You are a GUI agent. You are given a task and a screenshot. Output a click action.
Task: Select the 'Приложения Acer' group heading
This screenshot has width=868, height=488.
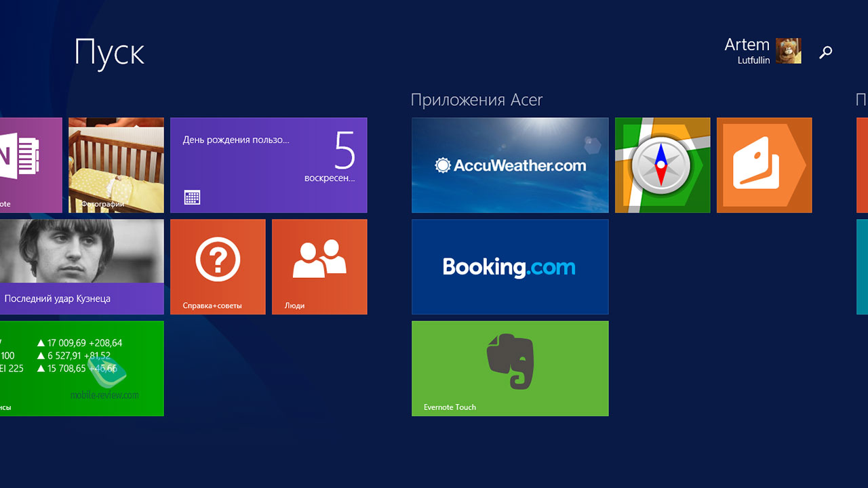[477, 100]
